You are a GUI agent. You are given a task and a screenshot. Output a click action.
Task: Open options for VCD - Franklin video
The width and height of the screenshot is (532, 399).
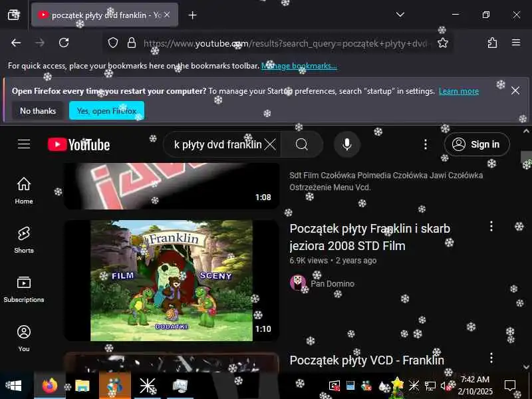(x=491, y=358)
